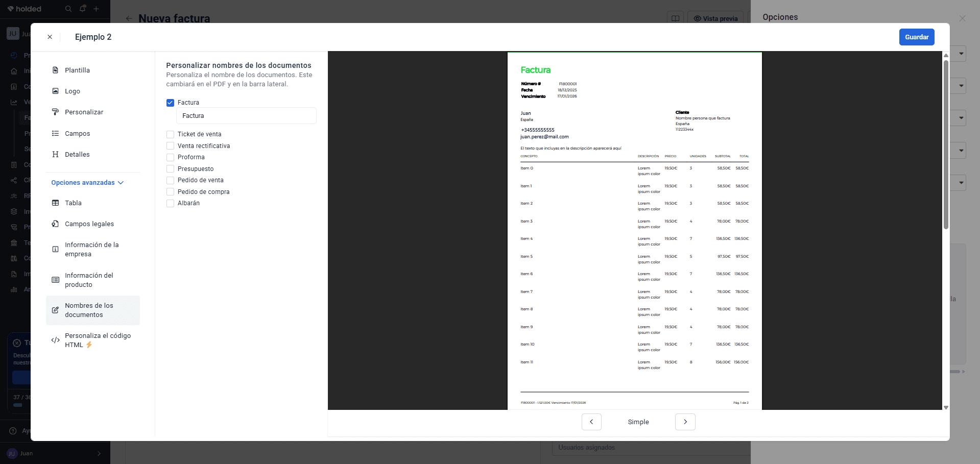Screen dimensions: 980x464
Task: Enable the Ticket de venta checkbox
Action: 171,134
